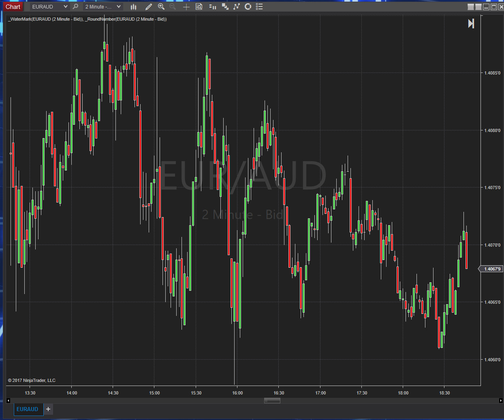Open the EURAUD instrument selector dropdown
Screen dimensions: 504x420
[x=49, y=6]
